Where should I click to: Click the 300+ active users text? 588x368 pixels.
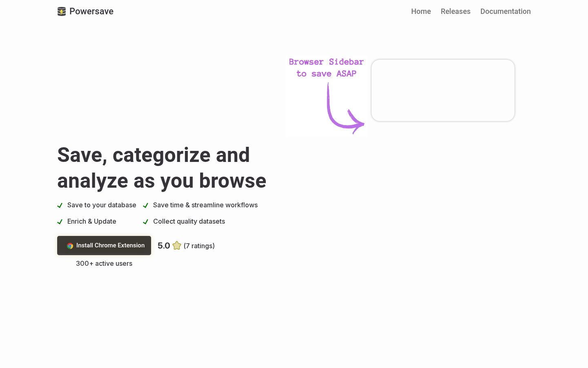104,263
